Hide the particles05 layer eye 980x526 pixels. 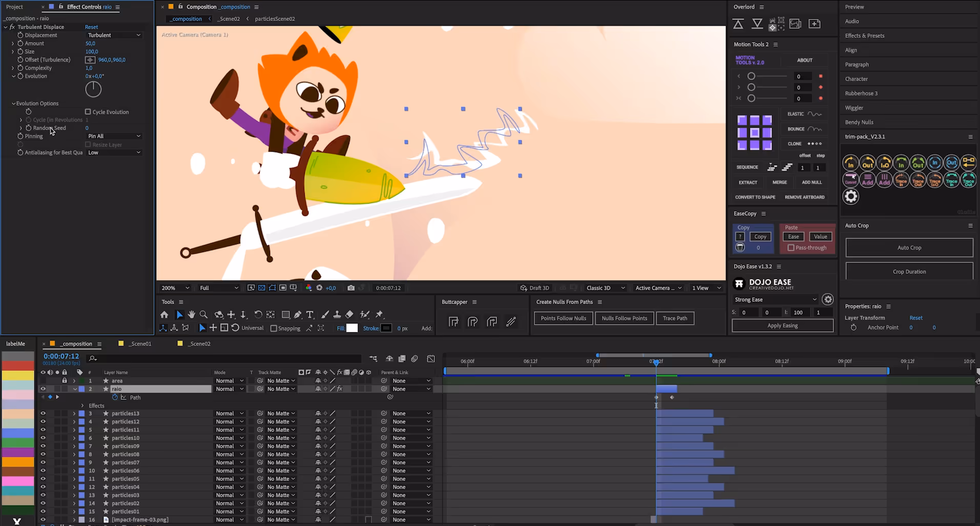[43, 479]
